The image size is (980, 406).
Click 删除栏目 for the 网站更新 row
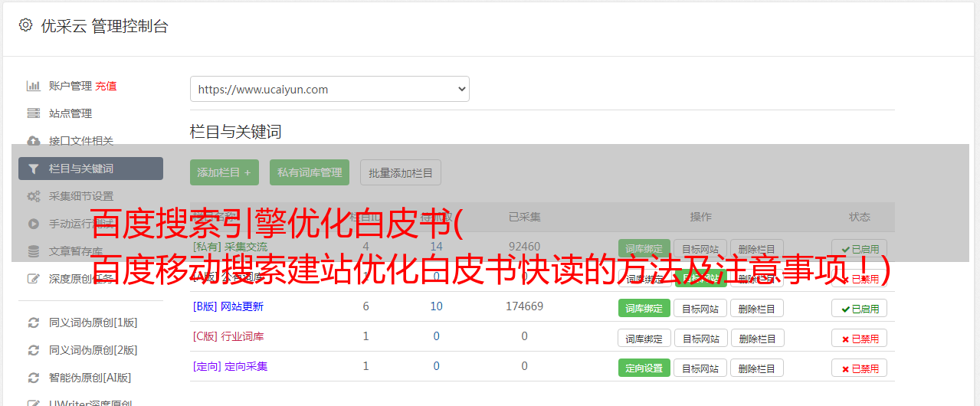tap(757, 308)
